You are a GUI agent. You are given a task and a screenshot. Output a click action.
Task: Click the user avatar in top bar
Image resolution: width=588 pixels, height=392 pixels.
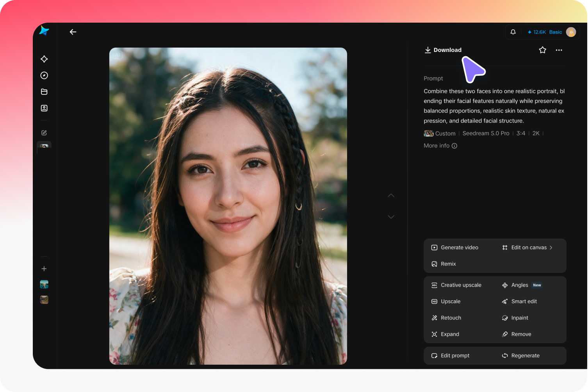(x=571, y=32)
